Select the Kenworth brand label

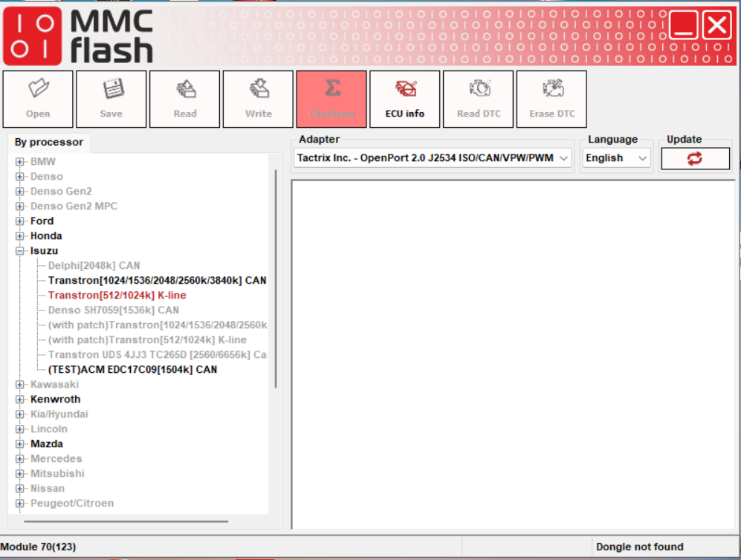click(55, 400)
